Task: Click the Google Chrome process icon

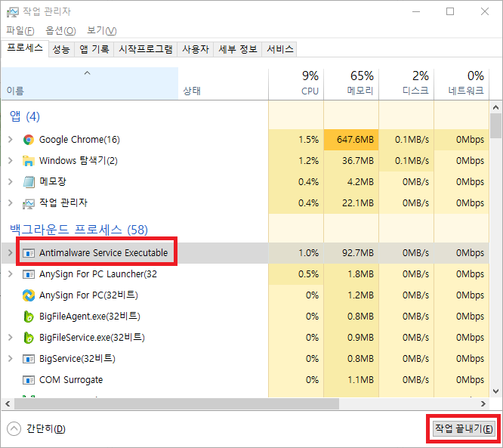Action: pyautogui.click(x=29, y=140)
